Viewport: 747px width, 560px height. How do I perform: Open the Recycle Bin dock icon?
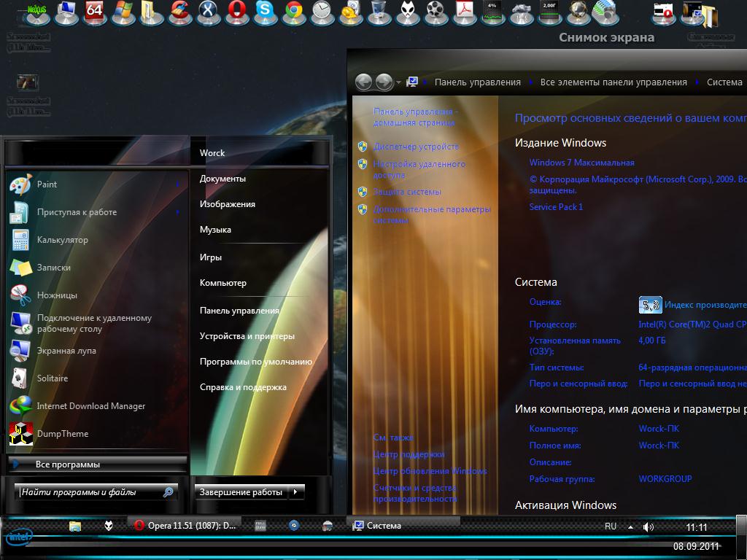pyautogui.click(x=379, y=13)
